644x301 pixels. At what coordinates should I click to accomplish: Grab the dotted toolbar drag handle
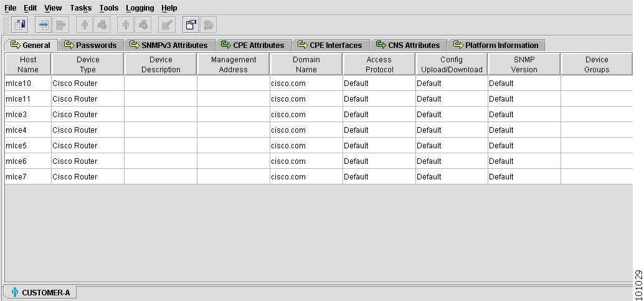6,25
